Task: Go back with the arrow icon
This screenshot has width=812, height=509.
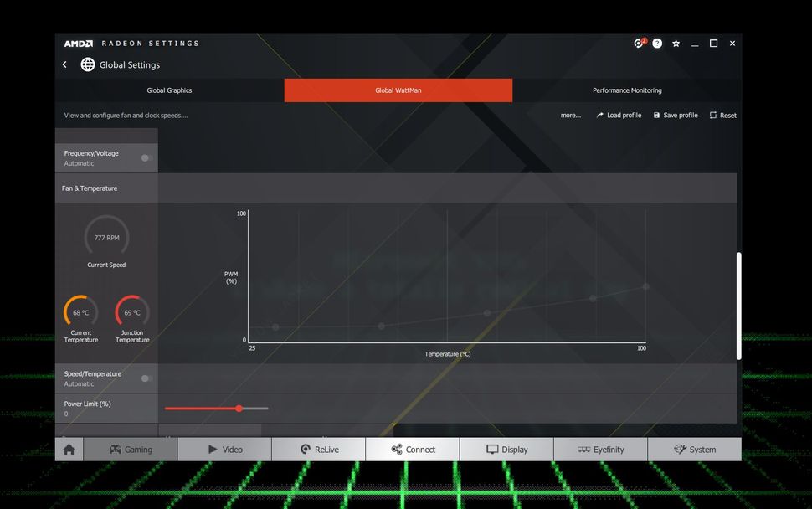Action: pos(64,64)
